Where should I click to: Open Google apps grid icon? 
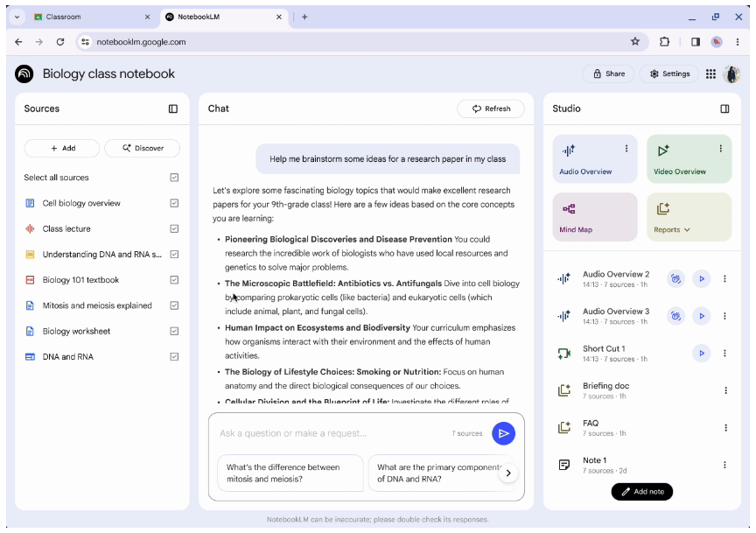coord(710,74)
